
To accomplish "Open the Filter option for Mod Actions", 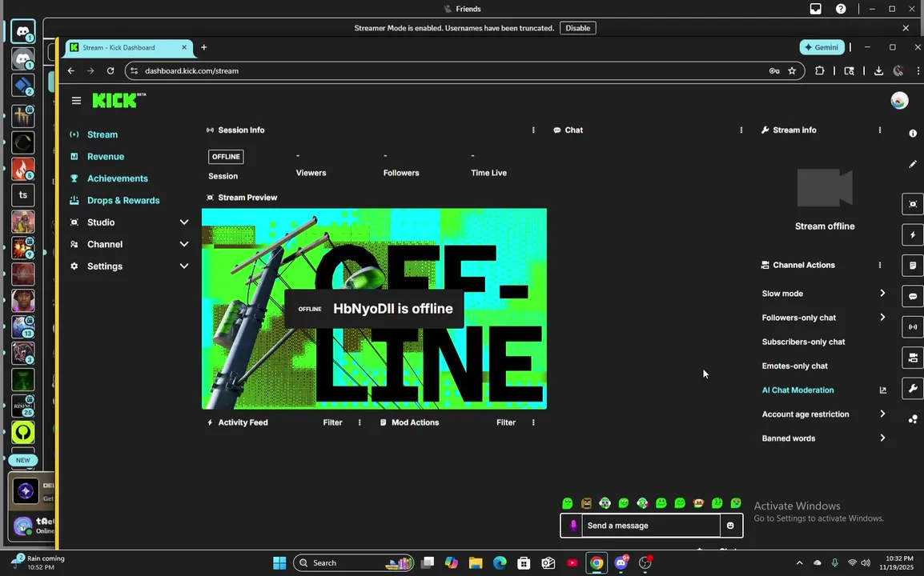I will [505, 422].
